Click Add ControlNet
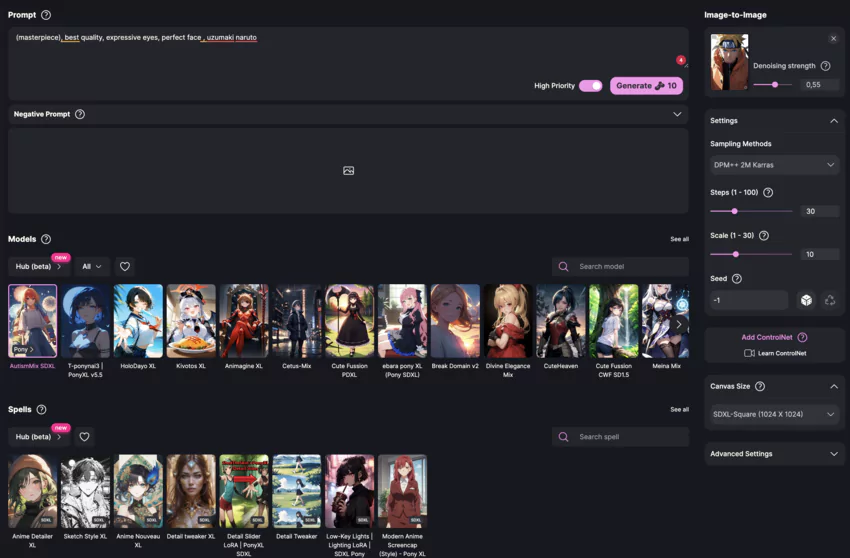The height and width of the screenshot is (558, 850). 767,337
